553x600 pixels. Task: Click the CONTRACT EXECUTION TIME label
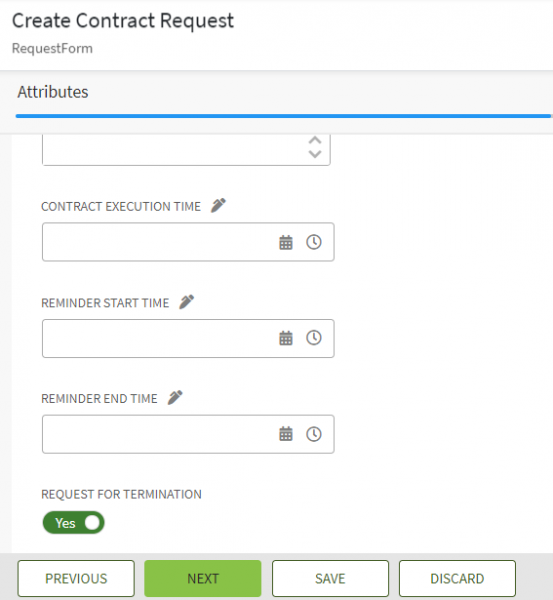point(121,207)
